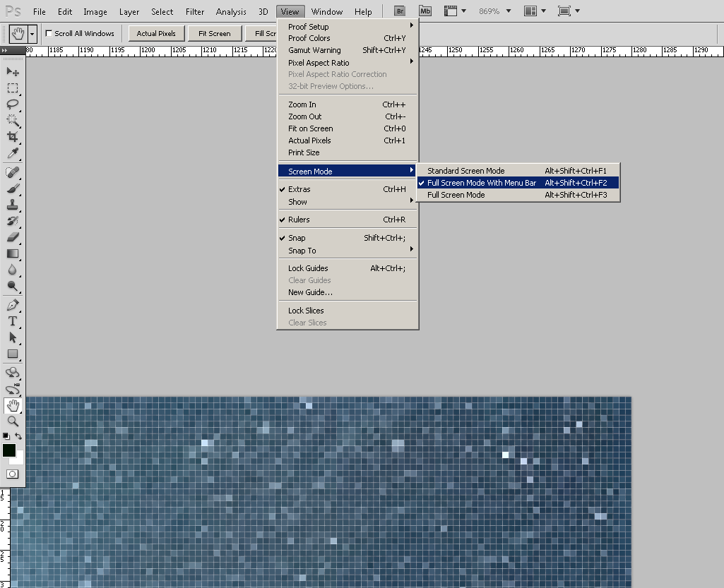Select the Eyedropper tool
The width and height of the screenshot is (724, 588).
(13, 152)
